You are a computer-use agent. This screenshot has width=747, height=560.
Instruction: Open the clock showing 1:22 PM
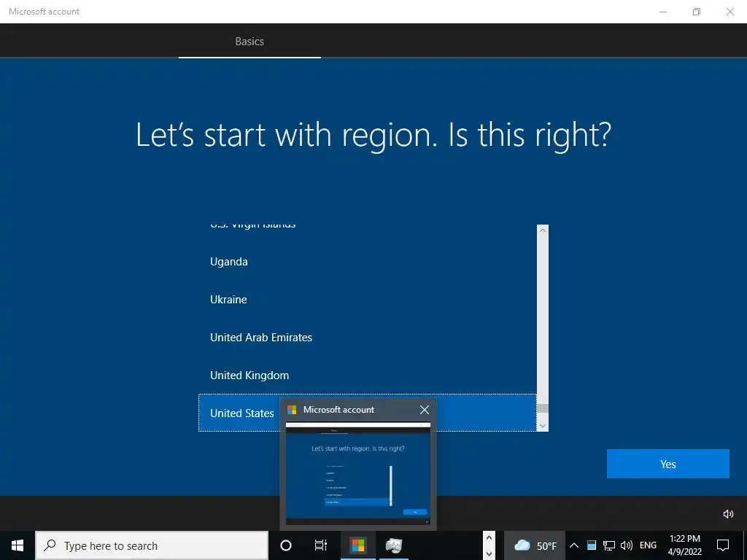(684, 545)
